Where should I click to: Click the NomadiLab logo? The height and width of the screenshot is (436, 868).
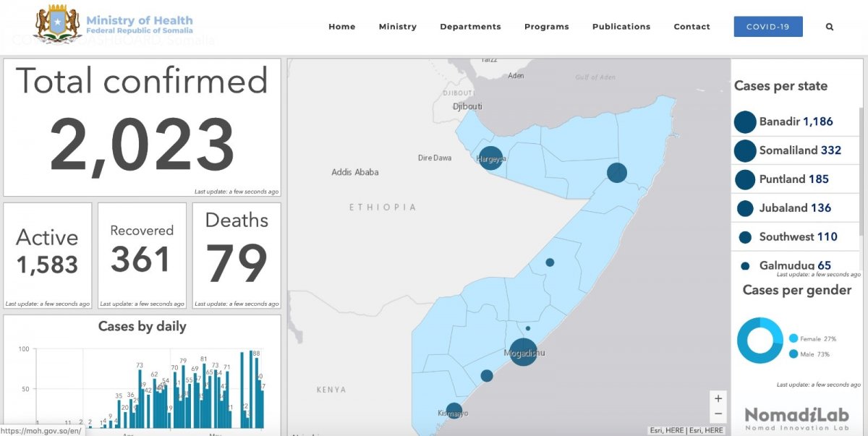(796, 416)
